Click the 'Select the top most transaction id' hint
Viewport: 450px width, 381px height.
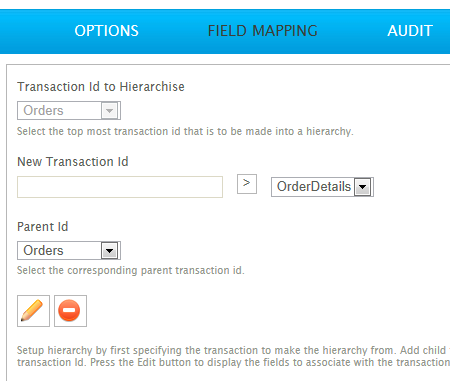pyautogui.click(x=185, y=131)
